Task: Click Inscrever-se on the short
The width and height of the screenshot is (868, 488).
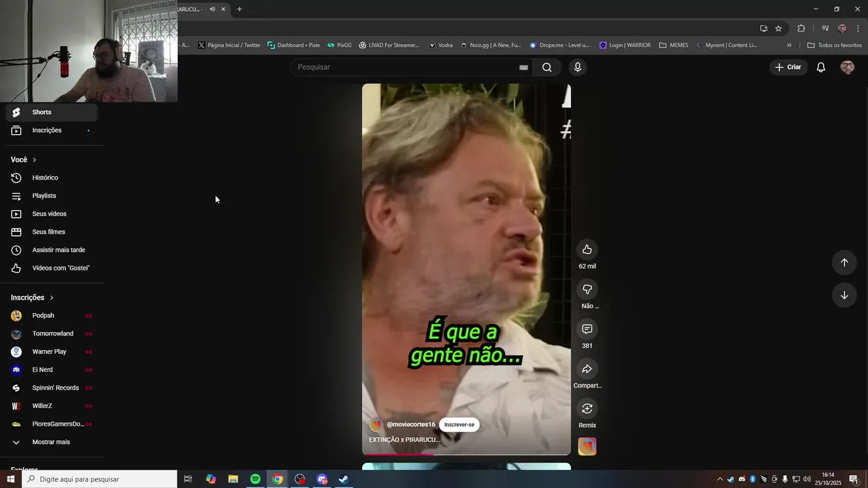Action: (459, 425)
